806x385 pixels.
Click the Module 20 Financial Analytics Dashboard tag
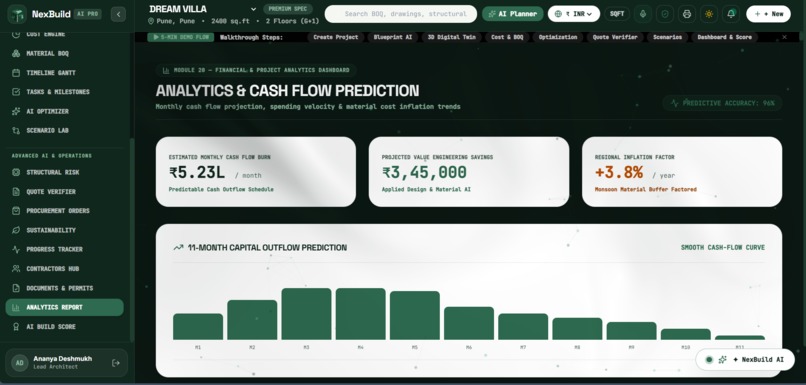(256, 70)
